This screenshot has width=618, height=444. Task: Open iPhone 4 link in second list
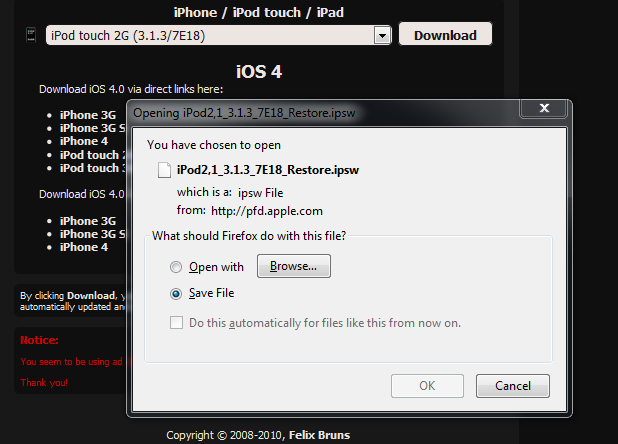point(84,247)
